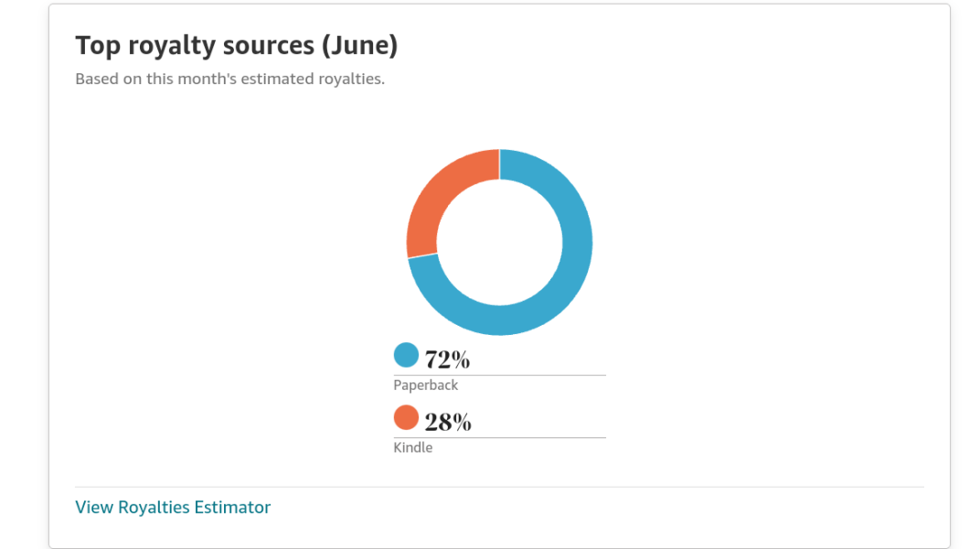Screen dimensions: 980x549
Task: Click the horizontal separator above the estimator link
Action: 499,487
